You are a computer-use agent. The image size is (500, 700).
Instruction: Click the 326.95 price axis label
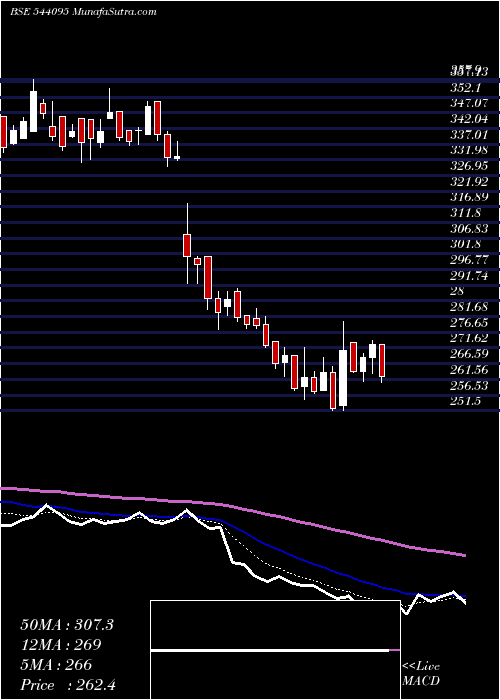[x=469, y=166]
